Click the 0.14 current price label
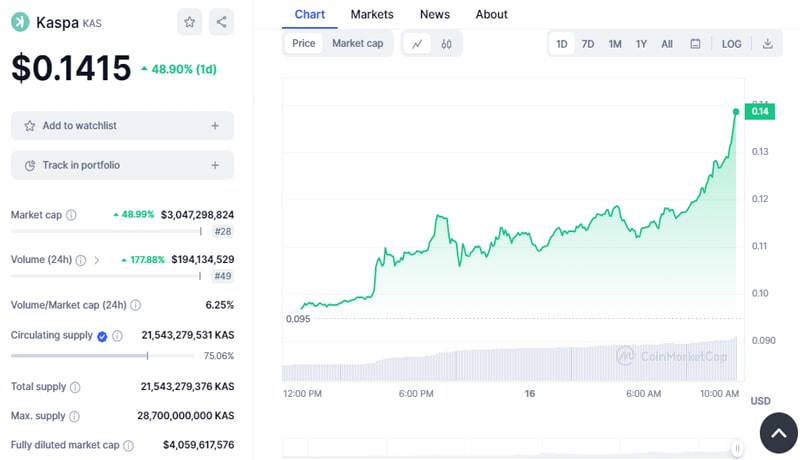The height and width of the screenshot is (460, 800). 760,111
